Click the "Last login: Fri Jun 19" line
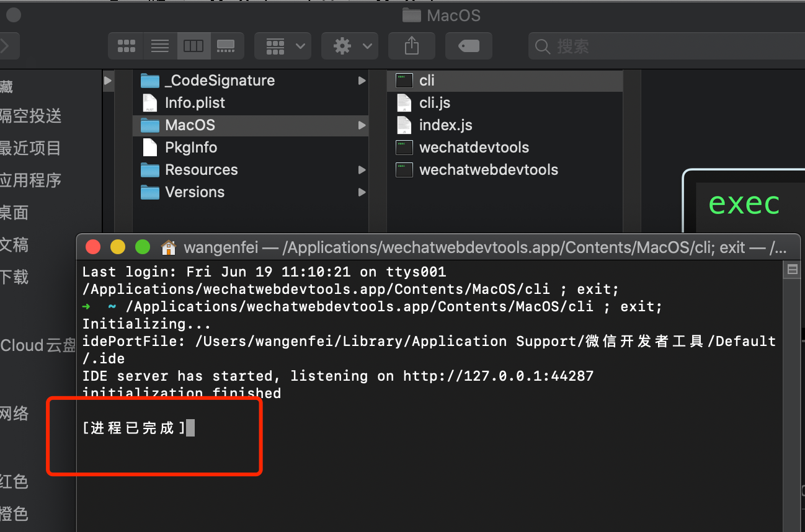The image size is (805, 532). [264, 272]
